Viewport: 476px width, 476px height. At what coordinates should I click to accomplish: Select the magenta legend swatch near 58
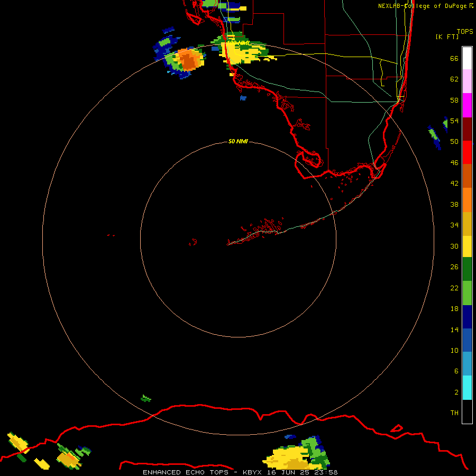pyautogui.click(x=467, y=105)
